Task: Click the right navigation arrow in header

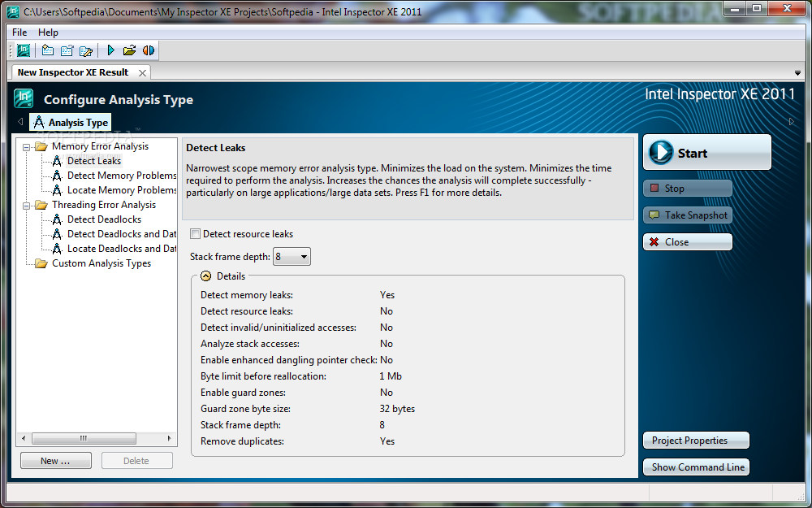Action: 791,122
